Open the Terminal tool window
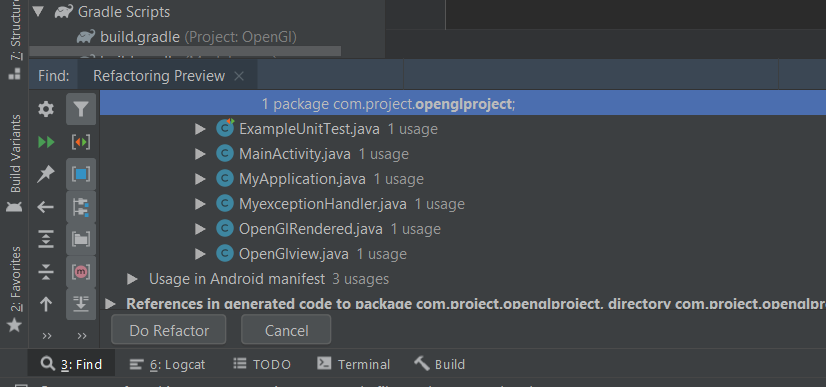 pos(353,364)
